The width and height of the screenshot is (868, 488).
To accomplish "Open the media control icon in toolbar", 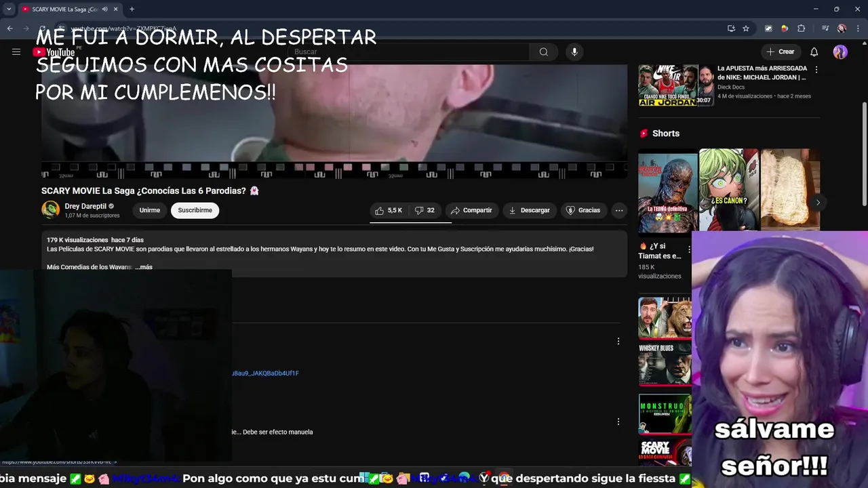I will tap(825, 28).
